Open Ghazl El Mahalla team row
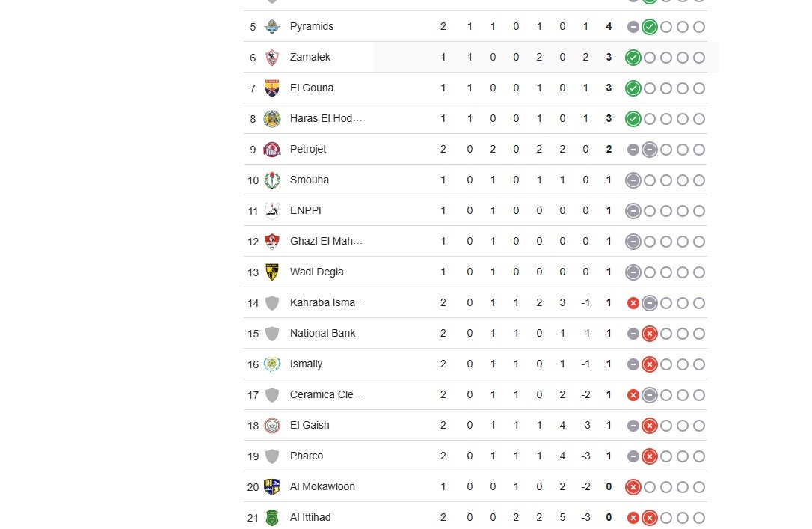 tap(475, 241)
